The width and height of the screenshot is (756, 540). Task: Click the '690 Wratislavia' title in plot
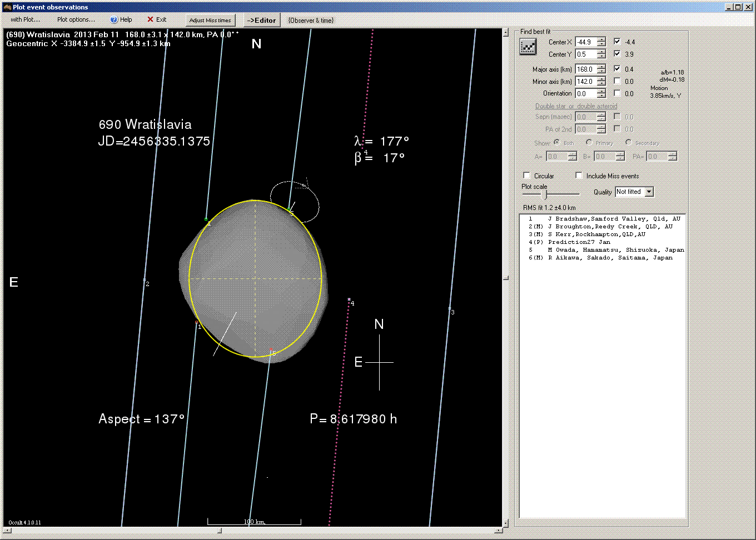[145, 124]
